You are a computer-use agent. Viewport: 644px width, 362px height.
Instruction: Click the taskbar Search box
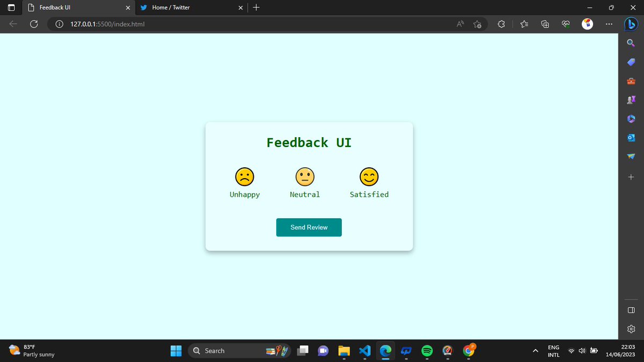239,351
